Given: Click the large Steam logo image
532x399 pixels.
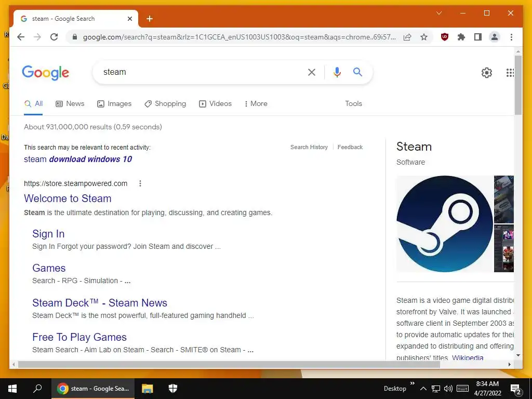Looking at the screenshot, I should coord(445,224).
